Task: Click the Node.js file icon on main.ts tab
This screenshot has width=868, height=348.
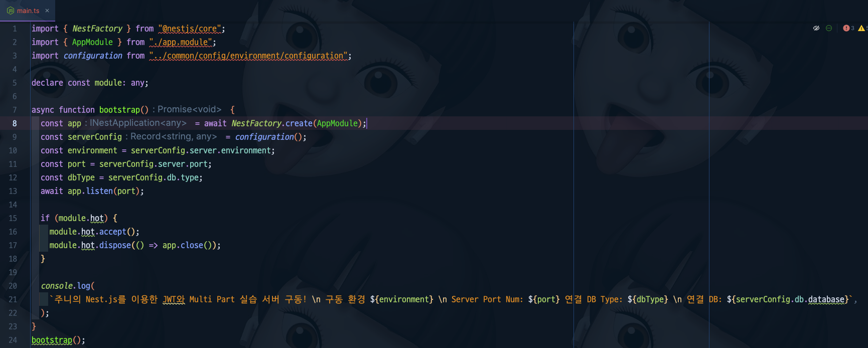Action: coord(10,11)
